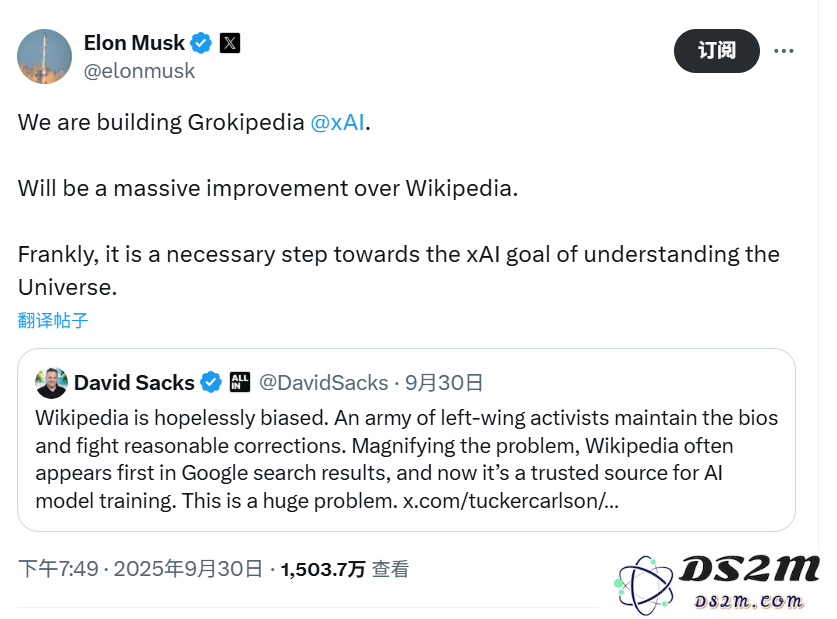This screenshot has height=619, width=837.
Task: Click the verified checkmark next to David Sacks
Action: pyautogui.click(x=211, y=382)
